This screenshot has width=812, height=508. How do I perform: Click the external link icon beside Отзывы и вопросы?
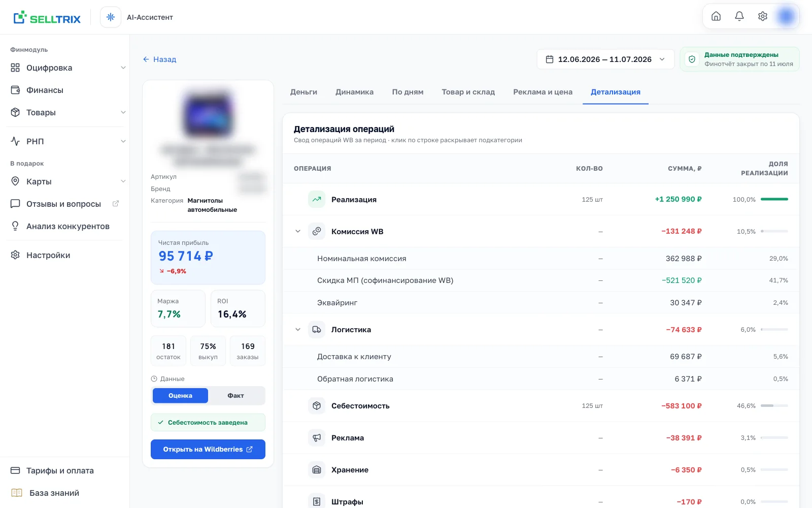[116, 204]
